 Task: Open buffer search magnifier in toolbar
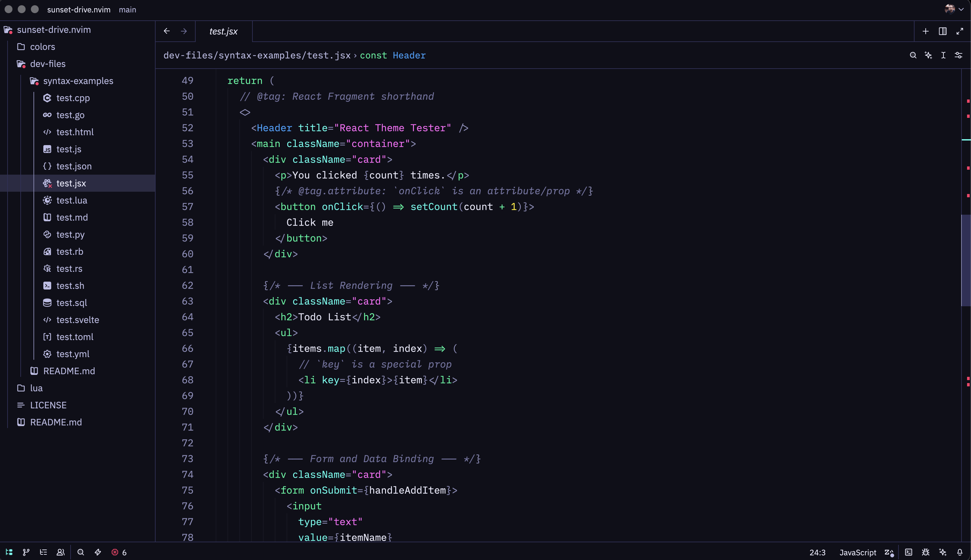point(913,55)
